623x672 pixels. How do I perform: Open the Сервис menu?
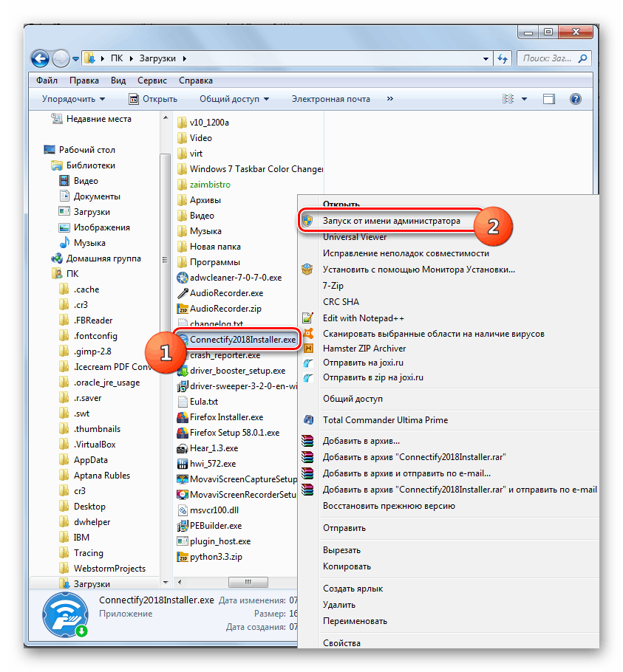[x=152, y=80]
